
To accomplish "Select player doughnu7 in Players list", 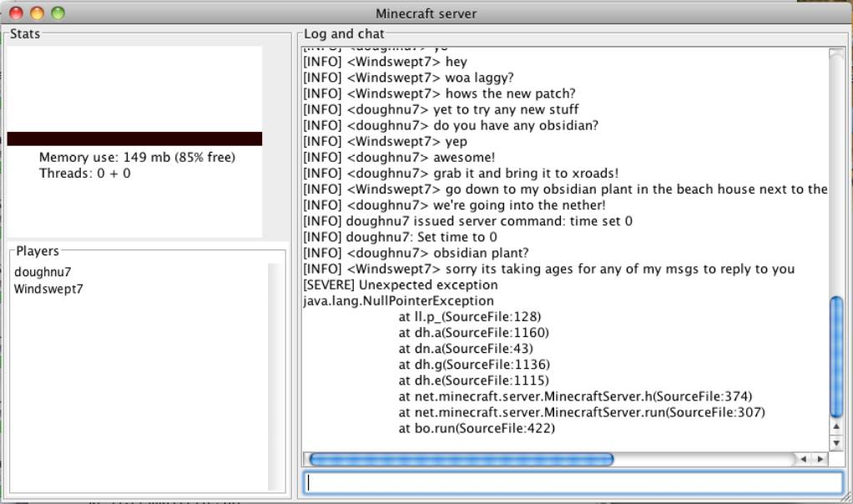I will [43, 272].
